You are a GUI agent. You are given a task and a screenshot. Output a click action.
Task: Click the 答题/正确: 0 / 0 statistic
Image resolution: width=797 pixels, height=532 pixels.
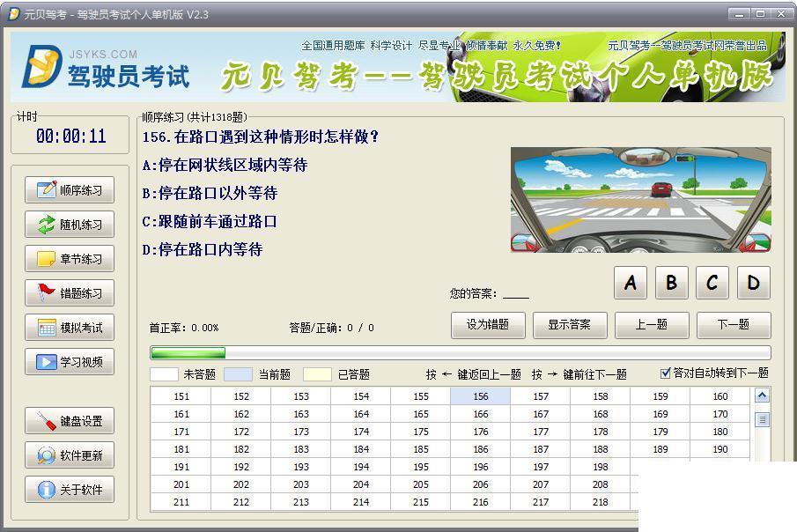click(x=331, y=328)
